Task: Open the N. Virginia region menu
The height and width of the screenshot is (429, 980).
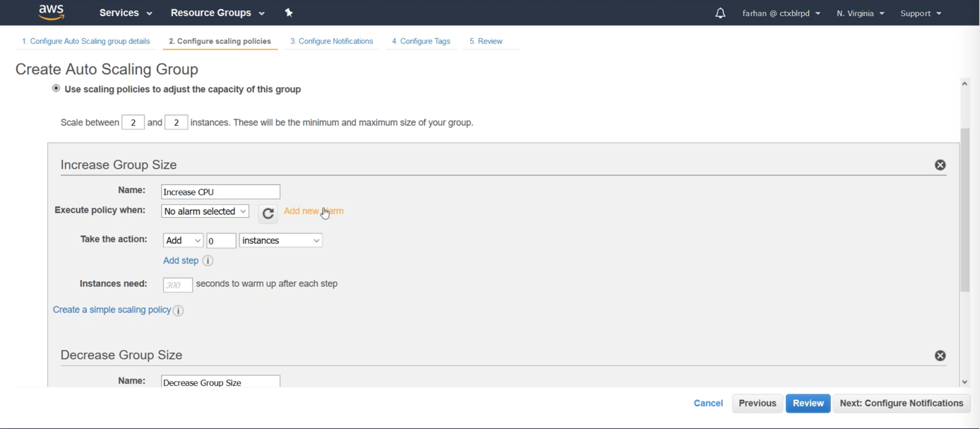Action: coord(860,13)
